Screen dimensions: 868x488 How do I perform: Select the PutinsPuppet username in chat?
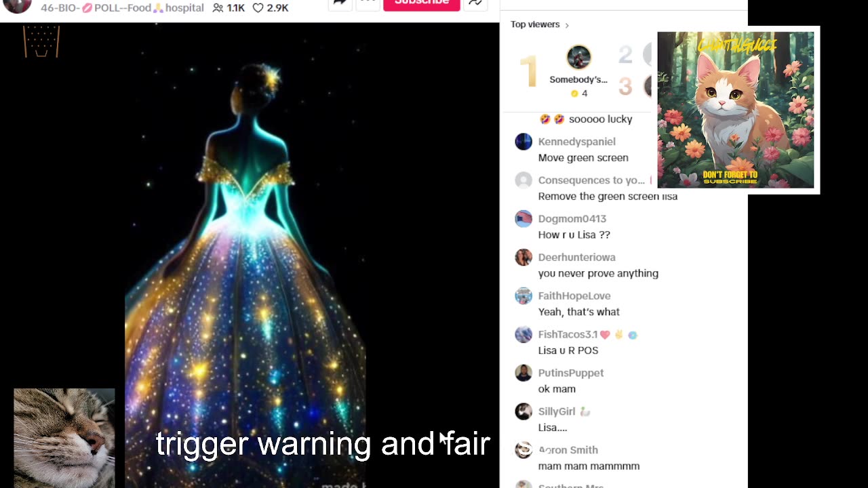point(570,373)
